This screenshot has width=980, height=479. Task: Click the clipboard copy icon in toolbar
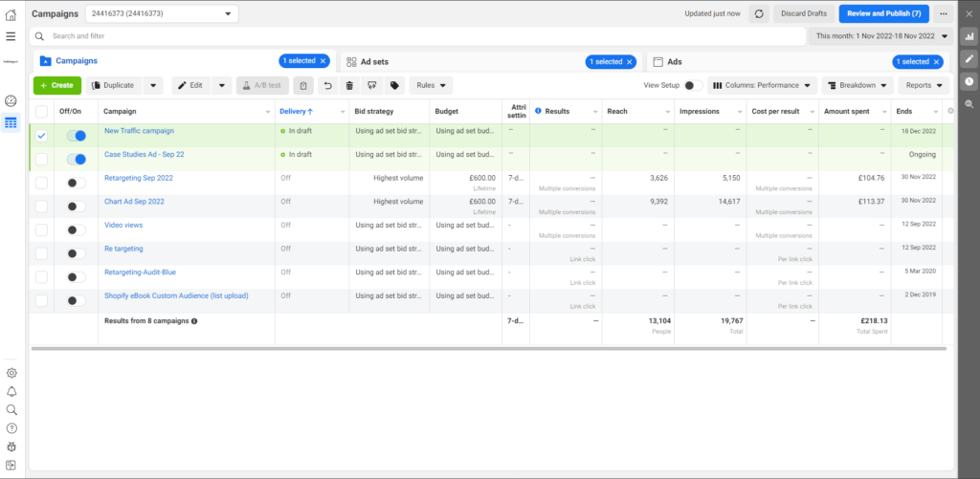303,85
